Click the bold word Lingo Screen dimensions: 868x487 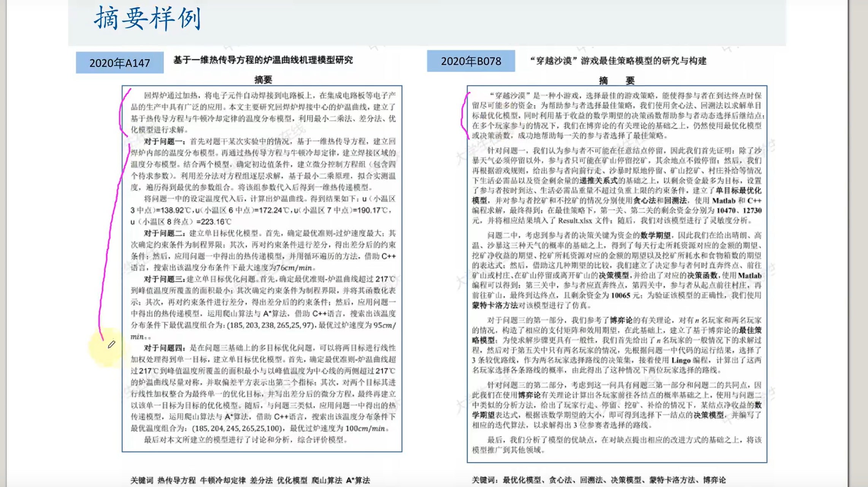tap(681, 360)
